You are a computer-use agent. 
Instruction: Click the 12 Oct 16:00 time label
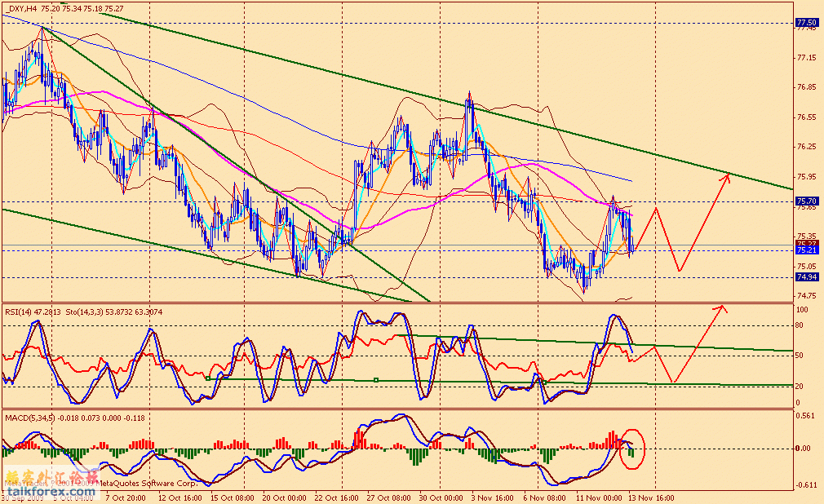(179, 497)
